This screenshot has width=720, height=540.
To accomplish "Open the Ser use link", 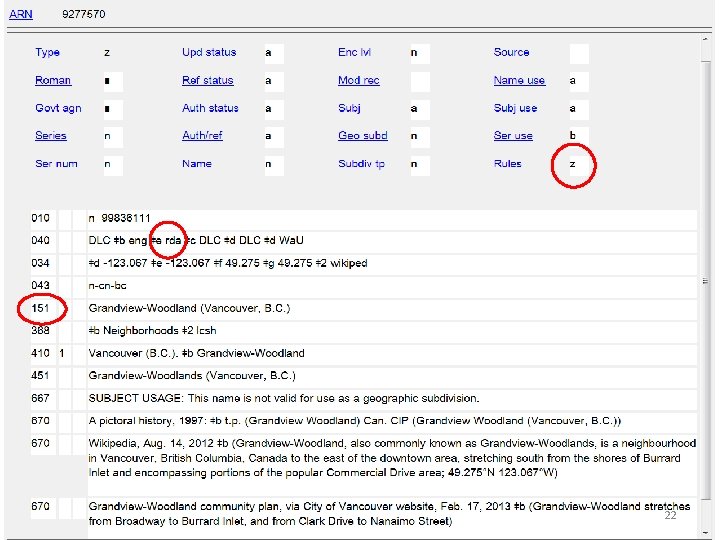I will tap(513, 136).
